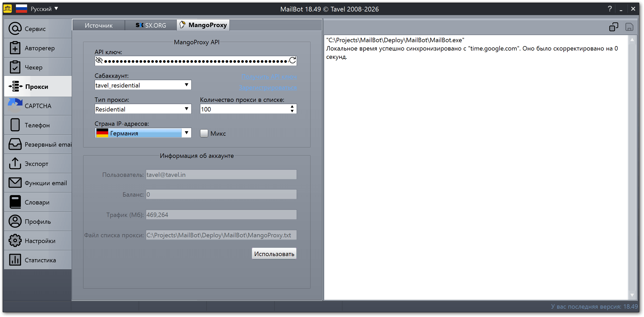Enable the Микс checkbox
Image resolution: width=644 pixels, height=317 pixels.
pyautogui.click(x=204, y=133)
